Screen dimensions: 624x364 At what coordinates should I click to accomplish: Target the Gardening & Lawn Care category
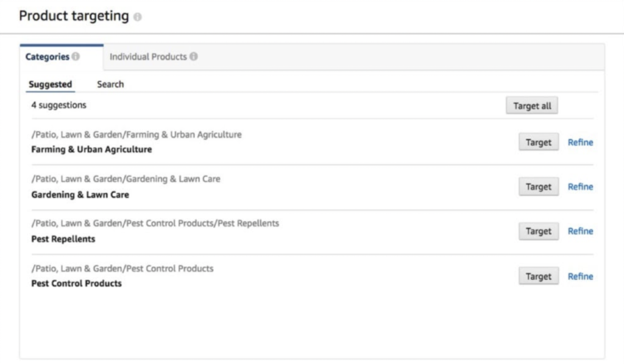coord(538,186)
